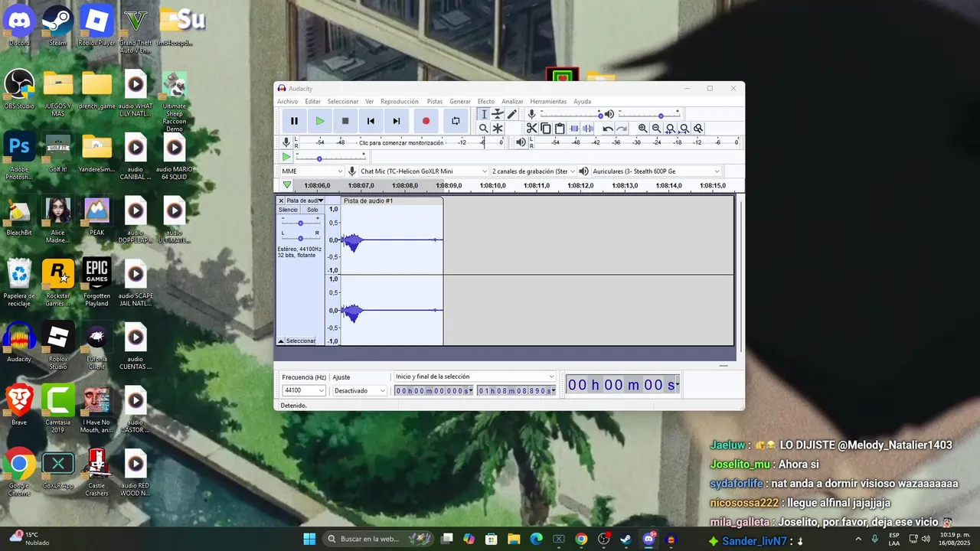The image size is (980, 551).
Task: Open the Ajuste Desactivado dropdown
Action: pyautogui.click(x=360, y=390)
